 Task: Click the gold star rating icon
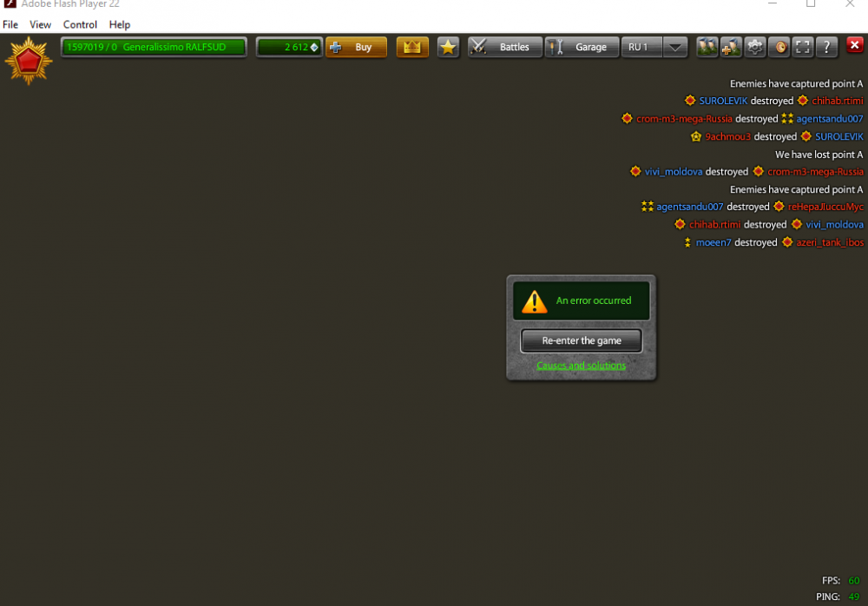pyautogui.click(x=448, y=47)
